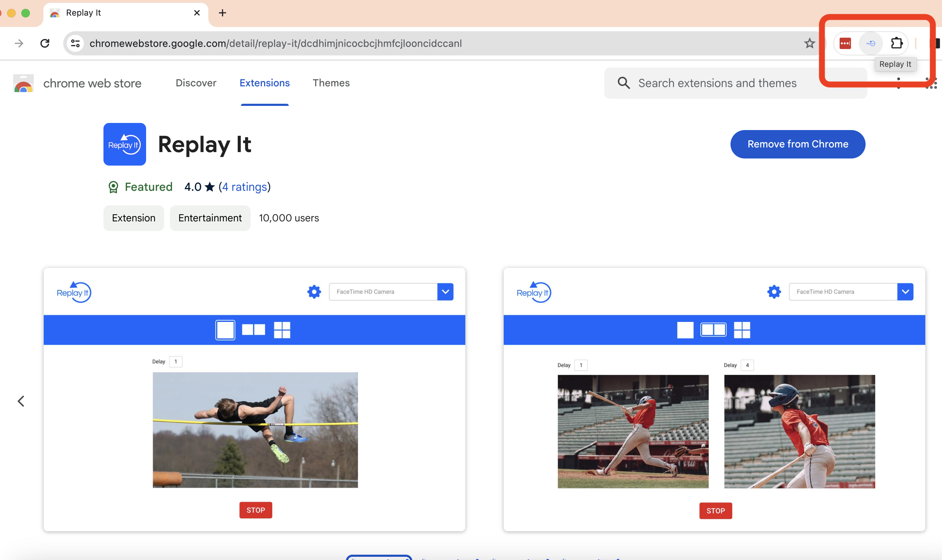Select two-pane layout in second screenshot

click(x=713, y=330)
